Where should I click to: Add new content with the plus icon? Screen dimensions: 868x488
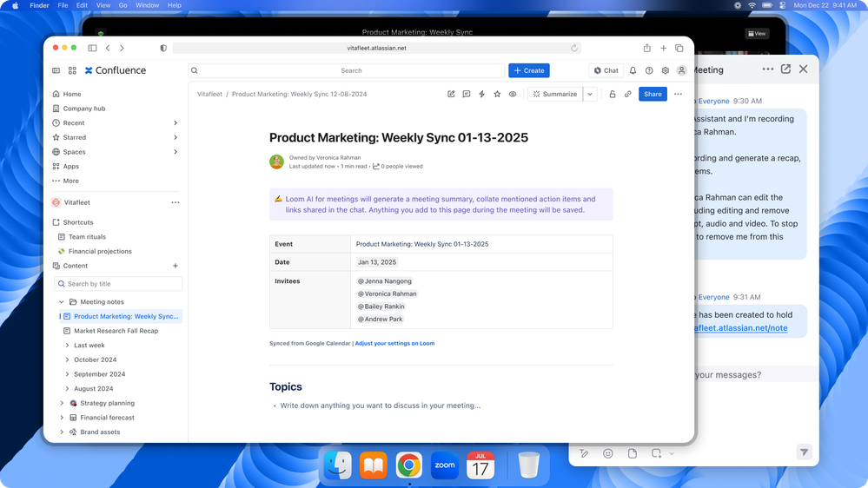(x=176, y=266)
